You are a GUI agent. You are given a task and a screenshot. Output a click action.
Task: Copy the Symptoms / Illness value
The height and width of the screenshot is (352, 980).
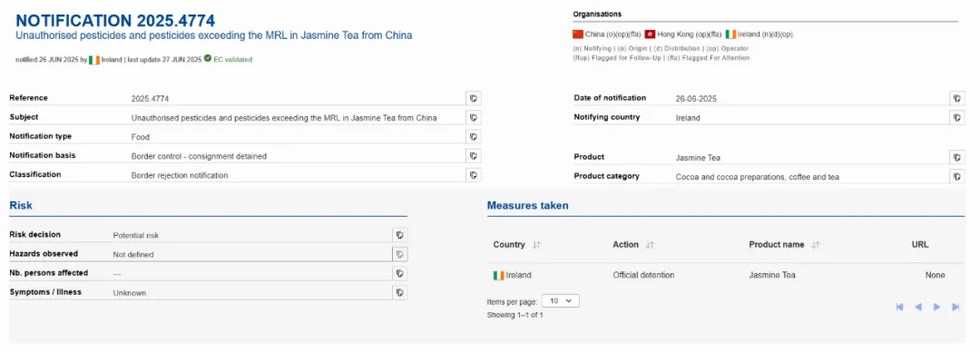[x=400, y=293]
